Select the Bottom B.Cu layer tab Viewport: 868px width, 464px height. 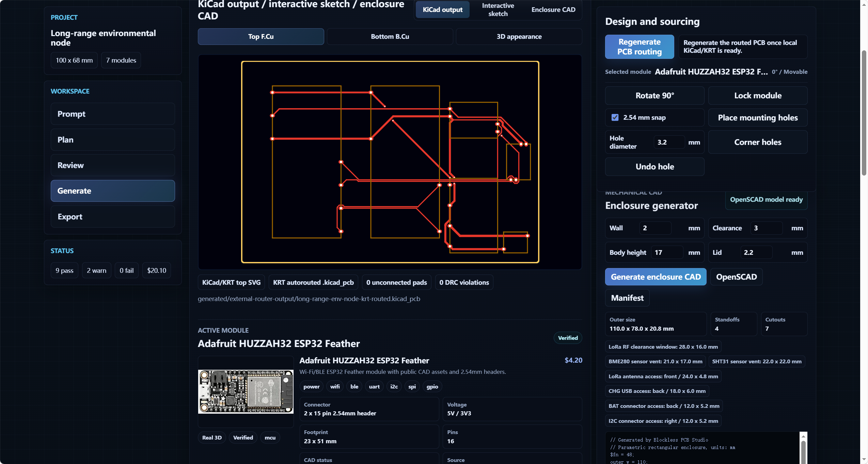[390, 36]
